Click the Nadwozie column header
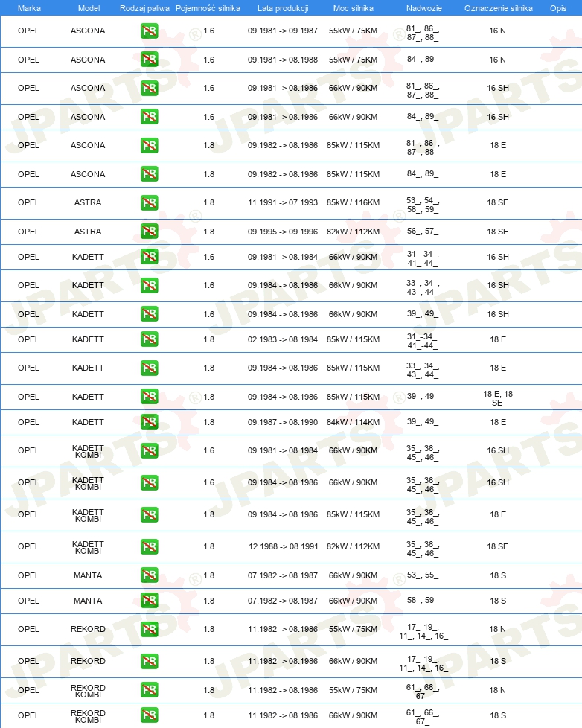This screenshot has width=582, height=728. tap(423, 8)
